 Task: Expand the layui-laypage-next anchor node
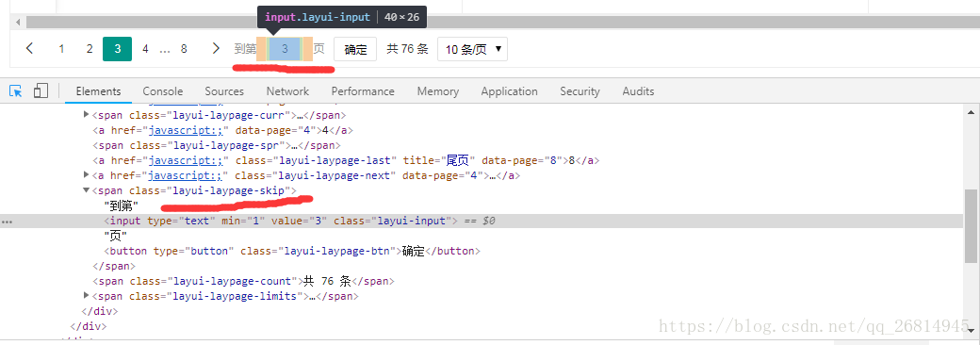click(x=87, y=175)
